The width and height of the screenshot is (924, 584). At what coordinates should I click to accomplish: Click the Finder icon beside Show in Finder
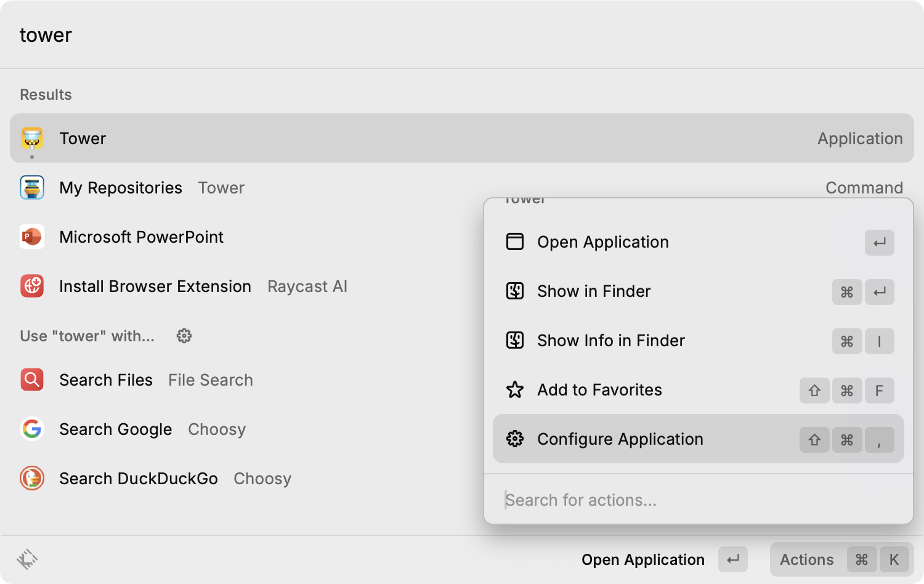(x=514, y=291)
